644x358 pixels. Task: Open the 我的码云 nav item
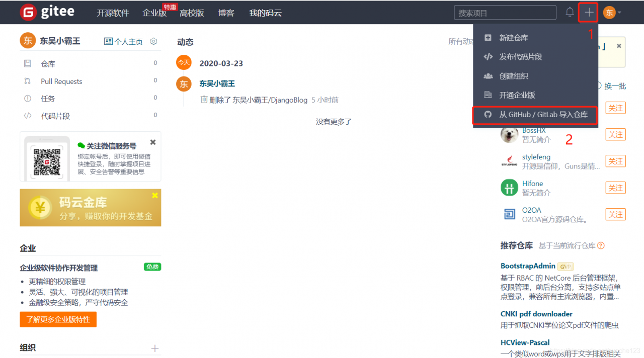(x=266, y=13)
